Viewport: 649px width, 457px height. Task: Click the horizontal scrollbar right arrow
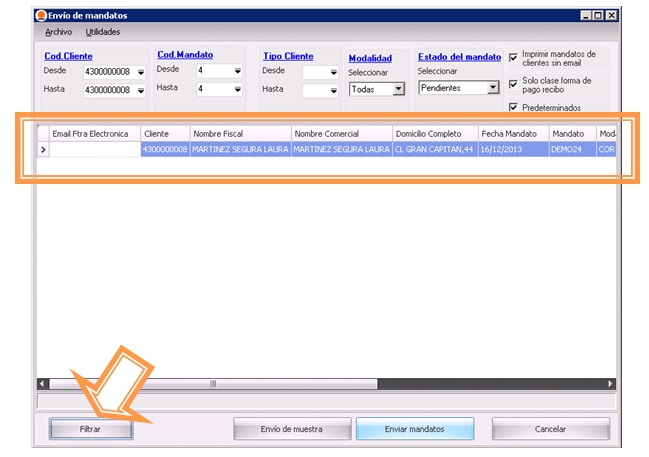click(x=611, y=383)
